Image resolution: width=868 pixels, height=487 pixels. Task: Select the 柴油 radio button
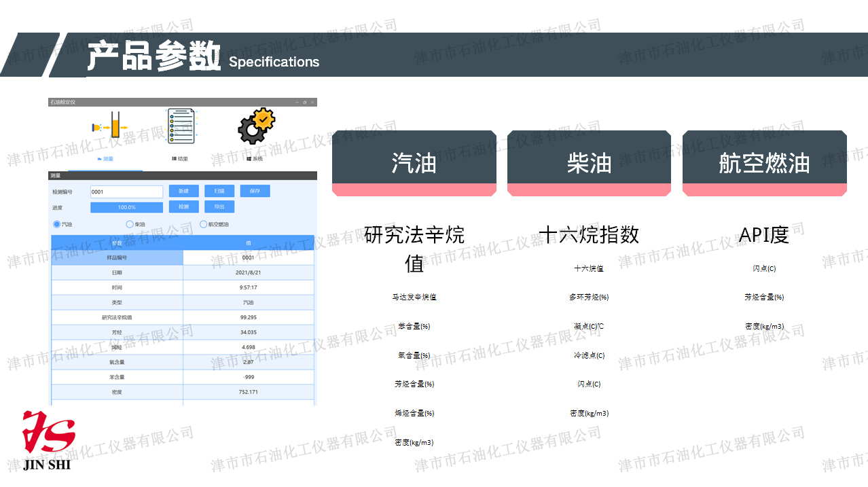130,224
